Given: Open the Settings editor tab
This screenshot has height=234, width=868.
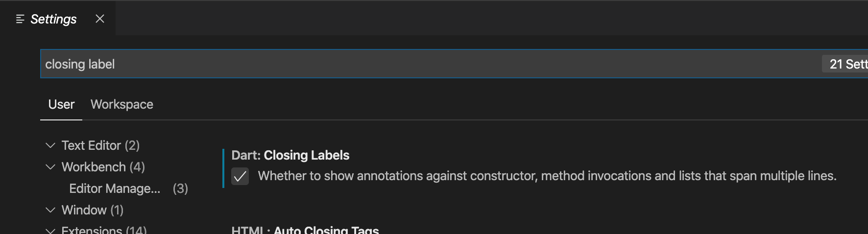Looking at the screenshot, I should [x=53, y=19].
